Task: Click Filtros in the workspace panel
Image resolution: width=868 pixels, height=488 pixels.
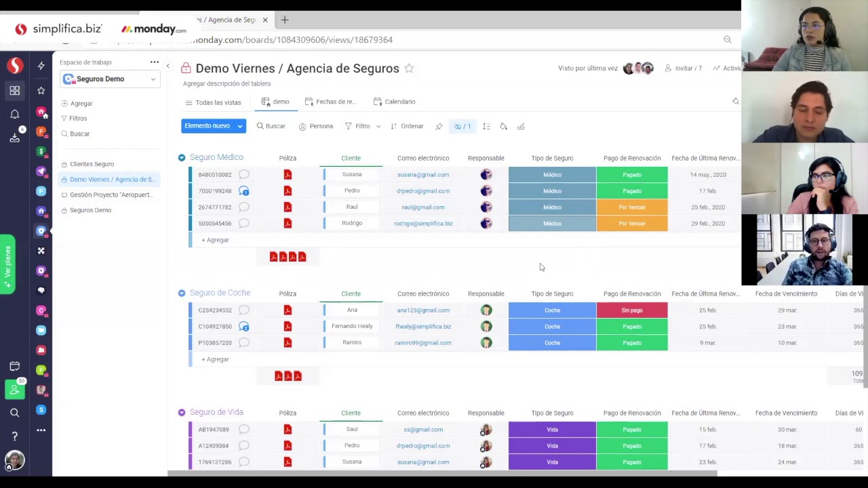Action: click(74, 119)
